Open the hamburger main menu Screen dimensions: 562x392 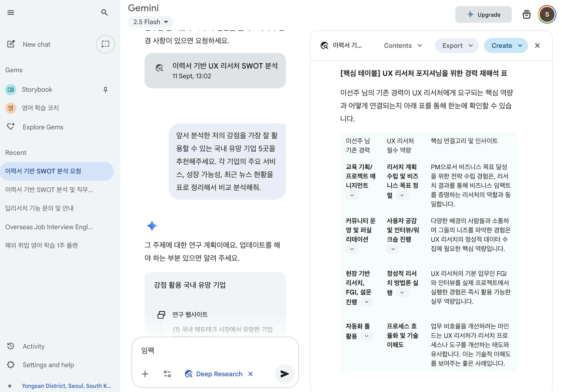click(10, 13)
